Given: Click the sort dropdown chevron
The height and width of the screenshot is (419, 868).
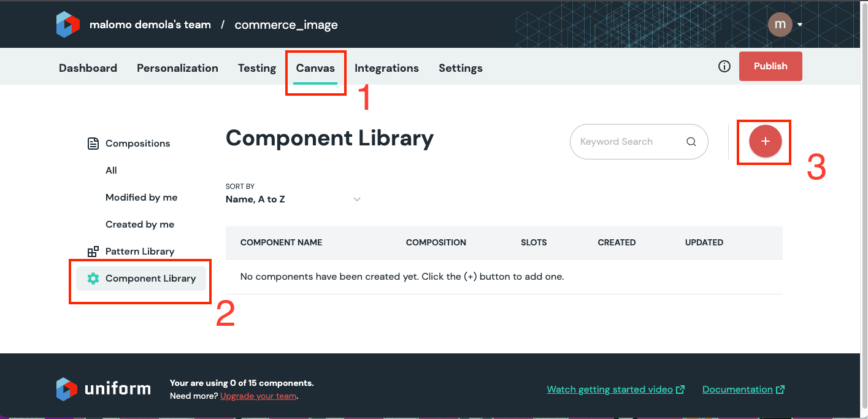Looking at the screenshot, I should (x=357, y=199).
